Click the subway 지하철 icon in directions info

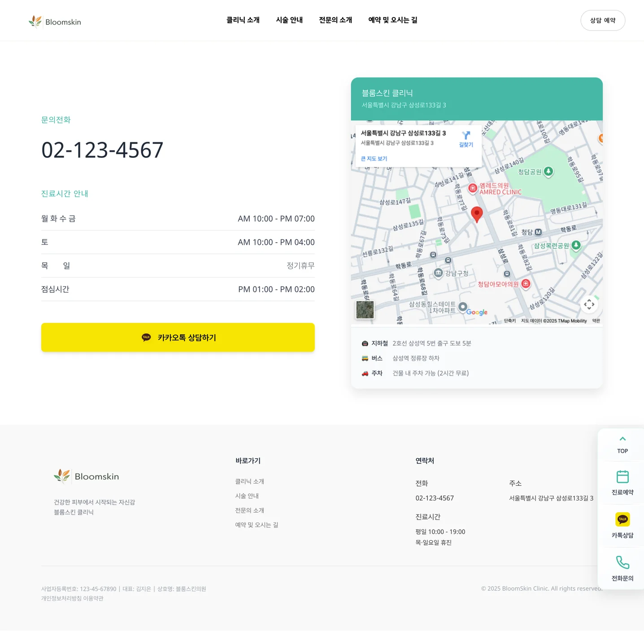tap(365, 343)
